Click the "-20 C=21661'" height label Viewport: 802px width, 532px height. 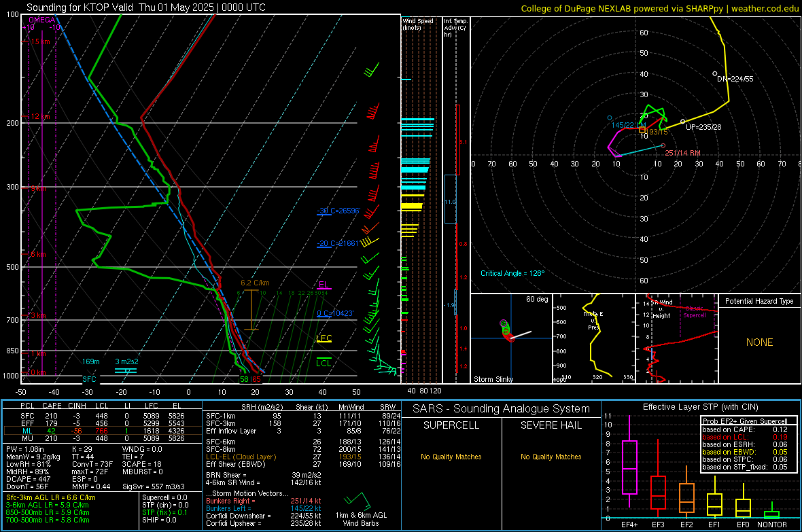(x=338, y=243)
